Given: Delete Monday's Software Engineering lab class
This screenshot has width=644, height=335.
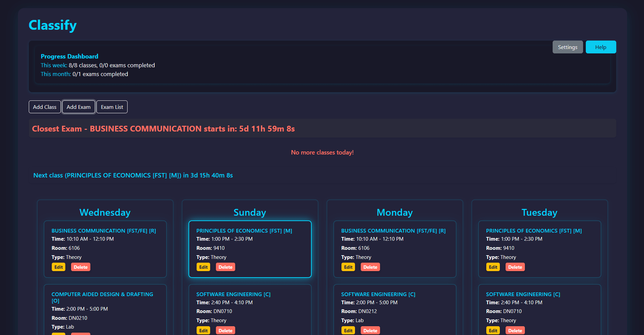Looking at the screenshot, I should (x=370, y=330).
